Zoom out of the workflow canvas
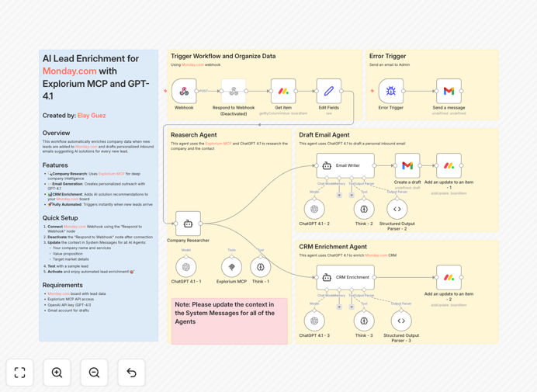The image size is (537, 392). (94, 373)
